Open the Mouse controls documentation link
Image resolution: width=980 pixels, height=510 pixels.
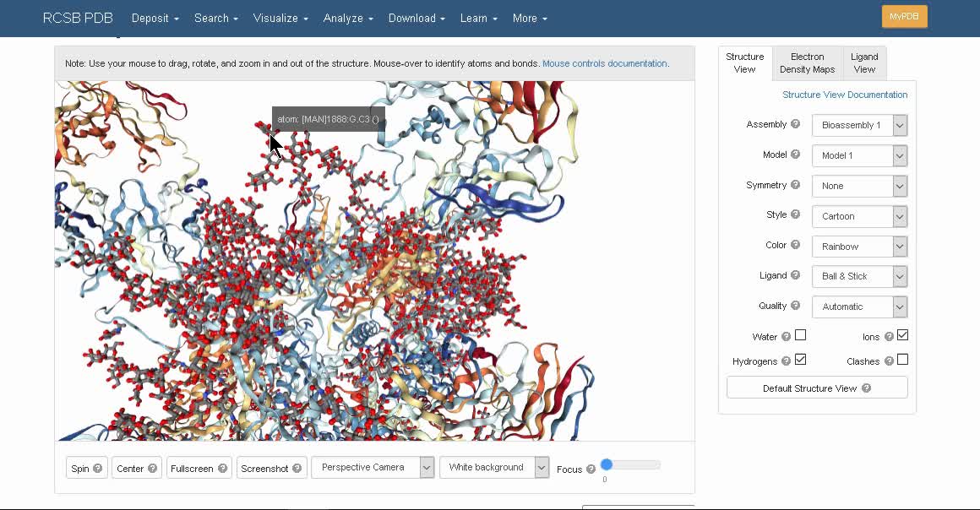[x=605, y=63]
